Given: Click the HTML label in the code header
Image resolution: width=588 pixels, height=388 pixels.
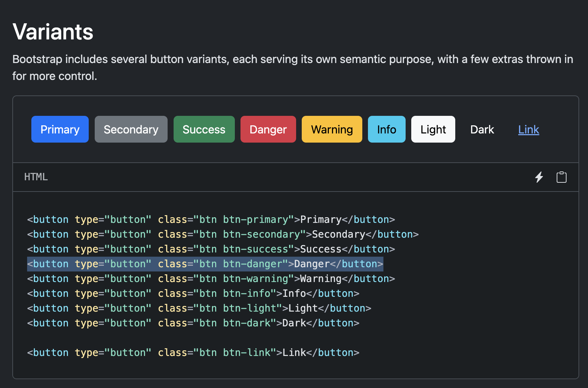Looking at the screenshot, I should coord(36,177).
